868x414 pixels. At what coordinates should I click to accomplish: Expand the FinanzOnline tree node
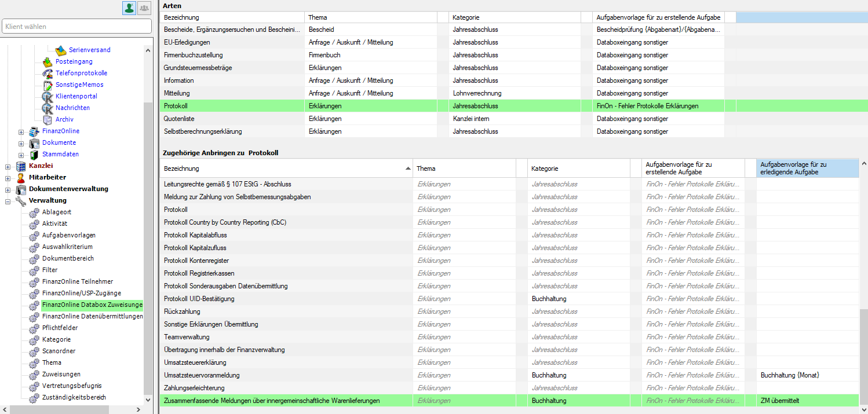click(x=21, y=131)
